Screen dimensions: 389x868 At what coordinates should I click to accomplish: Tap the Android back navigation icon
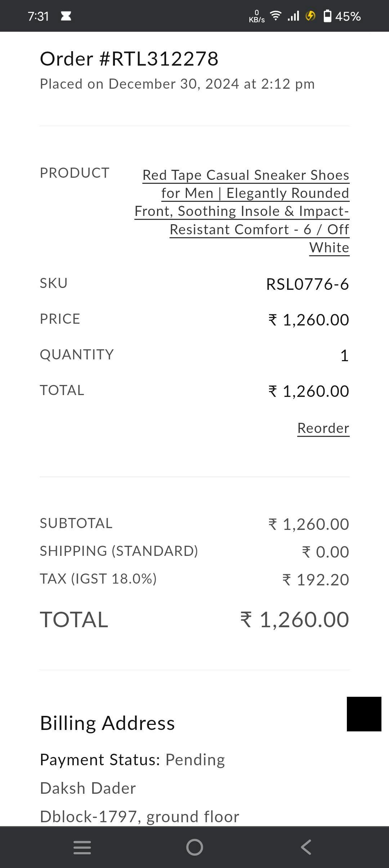pyautogui.click(x=306, y=847)
